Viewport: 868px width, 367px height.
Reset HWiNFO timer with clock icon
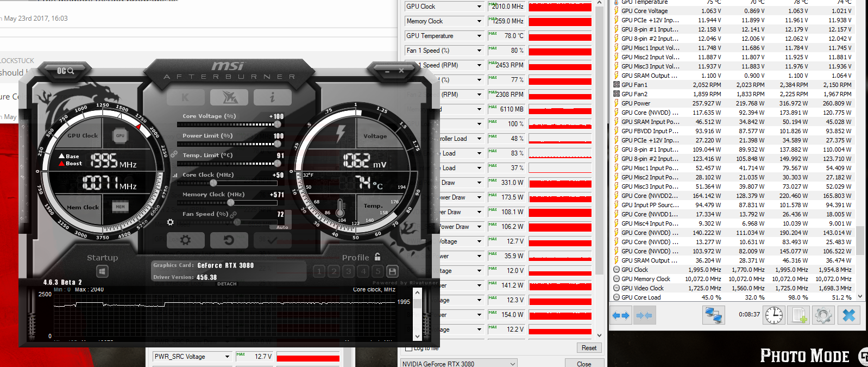[x=774, y=315]
